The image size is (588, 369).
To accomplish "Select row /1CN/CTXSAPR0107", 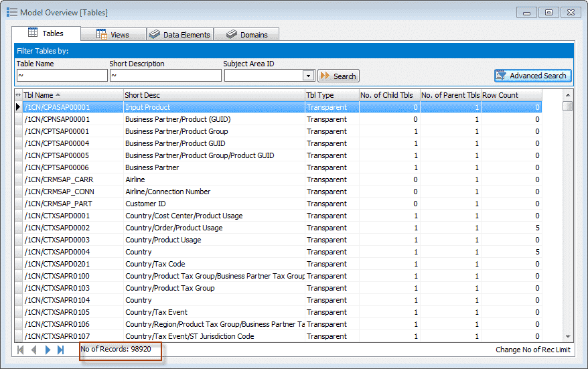I will (x=278, y=336).
